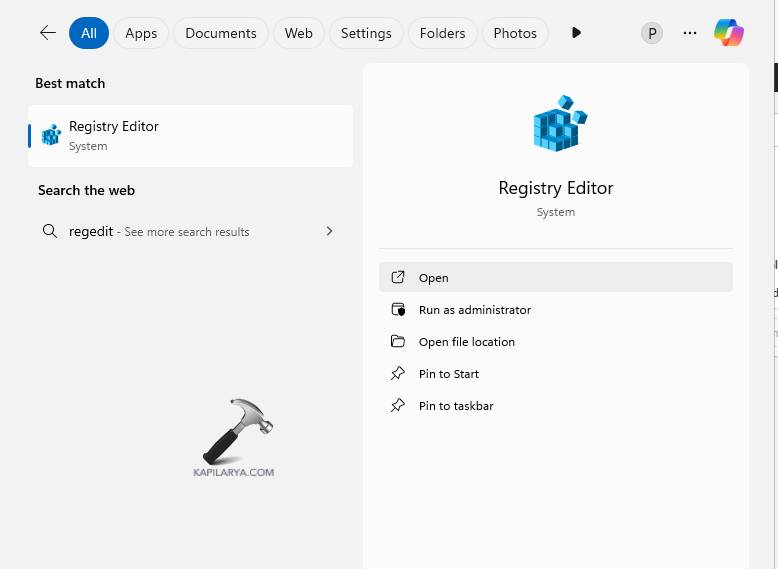778x569 pixels.
Task: Select the Documents filter tab
Action: point(221,33)
